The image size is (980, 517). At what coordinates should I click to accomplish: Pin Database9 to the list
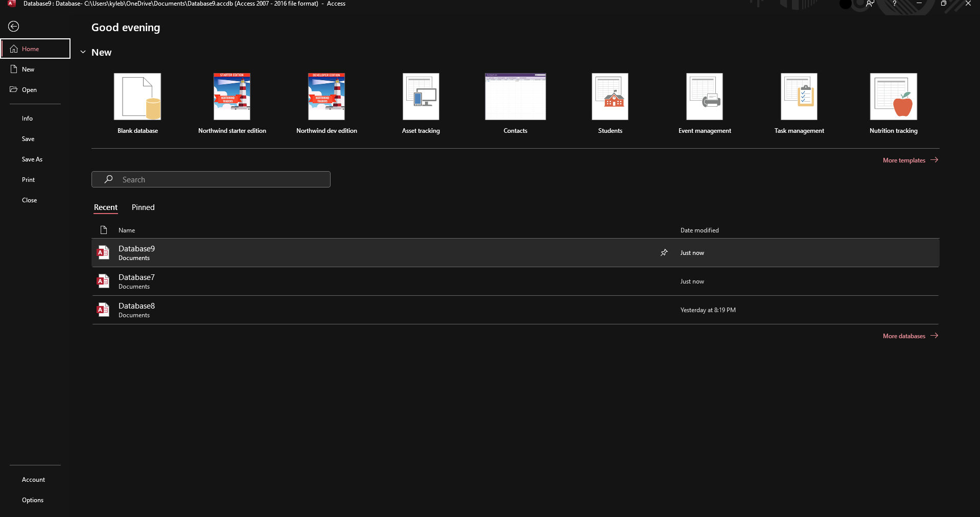tap(664, 252)
